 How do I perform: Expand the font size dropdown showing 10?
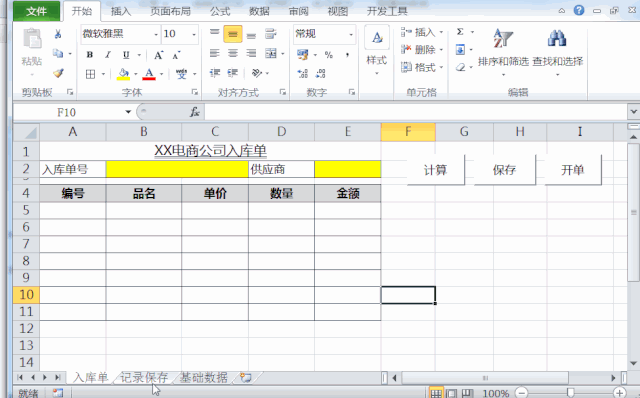point(194,34)
